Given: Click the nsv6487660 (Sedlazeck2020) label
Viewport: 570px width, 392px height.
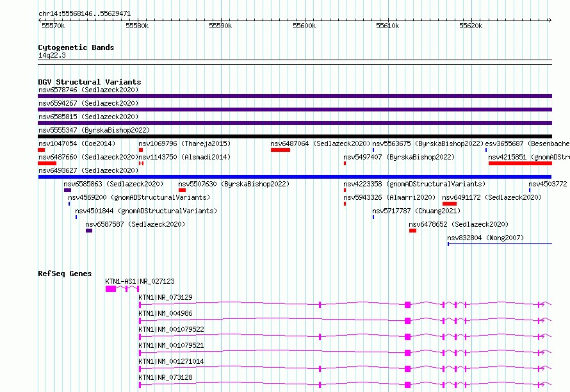Looking at the screenshot, I should pos(88,157).
